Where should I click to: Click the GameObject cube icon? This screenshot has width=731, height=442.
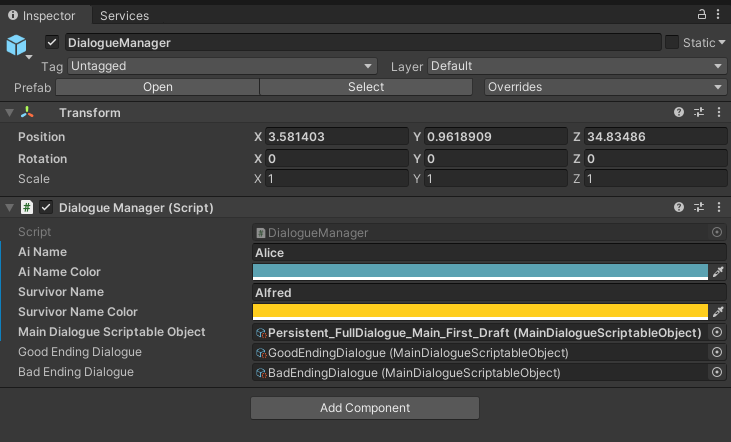click(17, 45)
